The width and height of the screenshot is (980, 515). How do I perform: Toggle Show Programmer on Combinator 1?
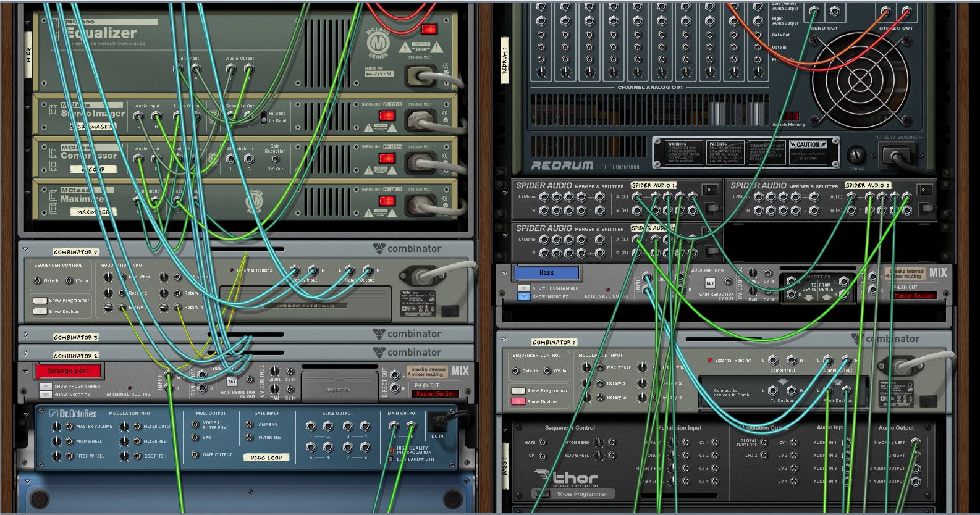click(518, 390)
